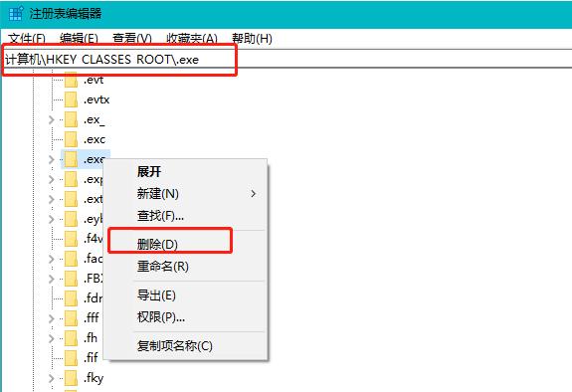
Task: Click the registry path address bar
Action: [x=286, y=59]
